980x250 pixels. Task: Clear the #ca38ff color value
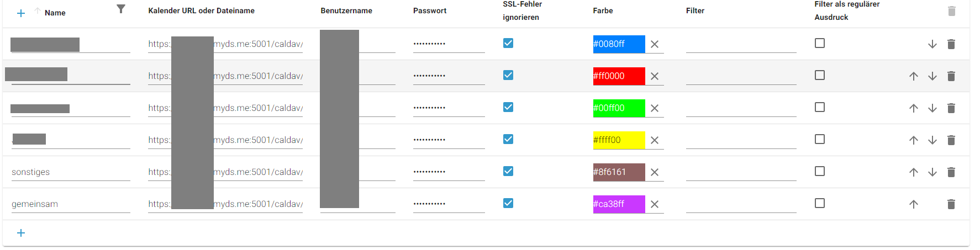click(655, 204)
